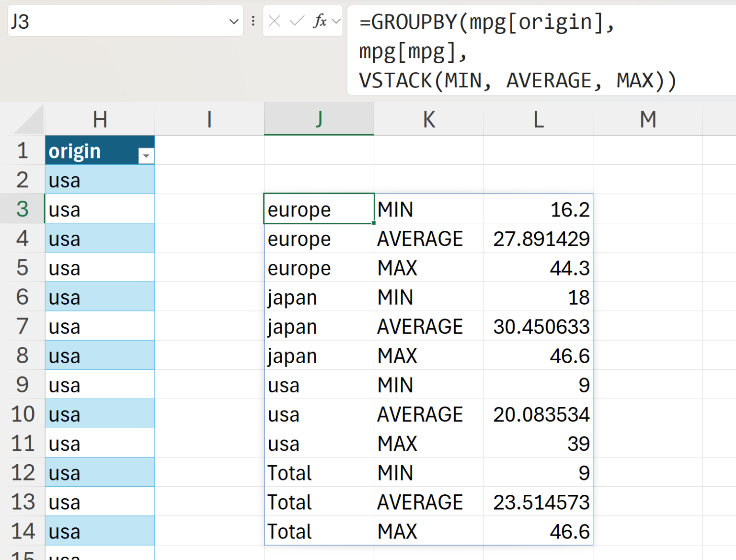This screenshot has width=736, height=560.
Task: Select column M header
Action: [x=648, y=120]
